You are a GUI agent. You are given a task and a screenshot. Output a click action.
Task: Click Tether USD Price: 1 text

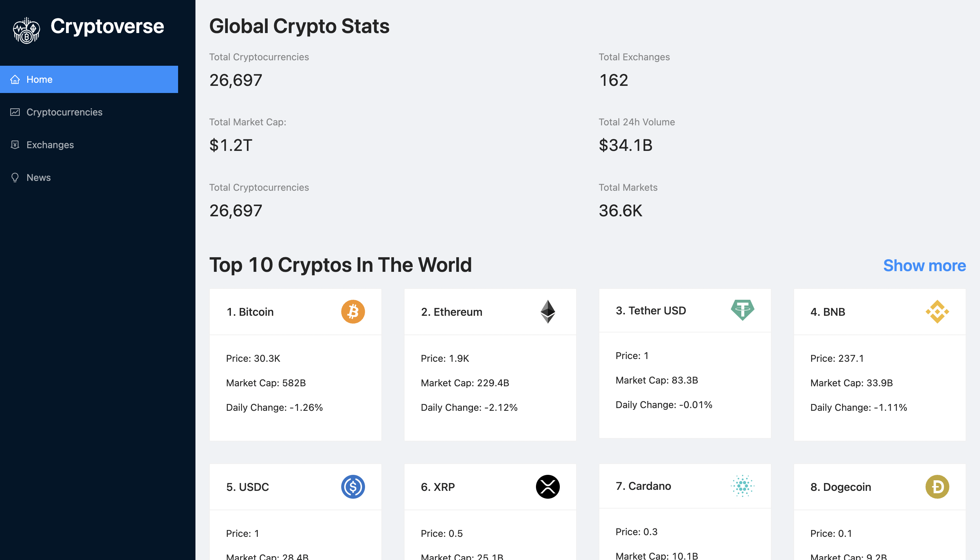632,355
